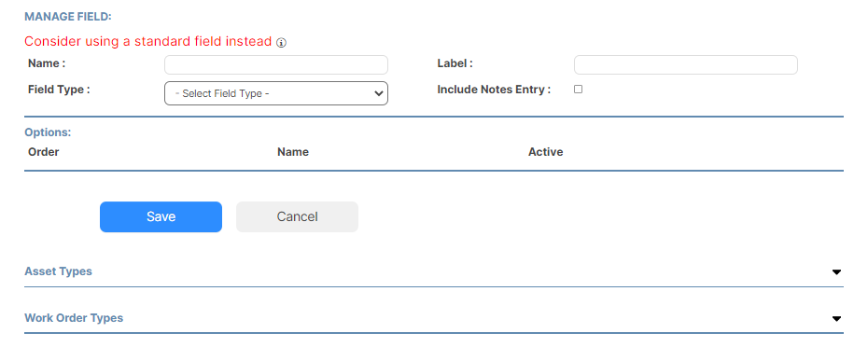Image resolution: width=868 pixels, height=347 pixels.
Task: Tick the Include Notes Entry checkbox
Action: (578, 90)
